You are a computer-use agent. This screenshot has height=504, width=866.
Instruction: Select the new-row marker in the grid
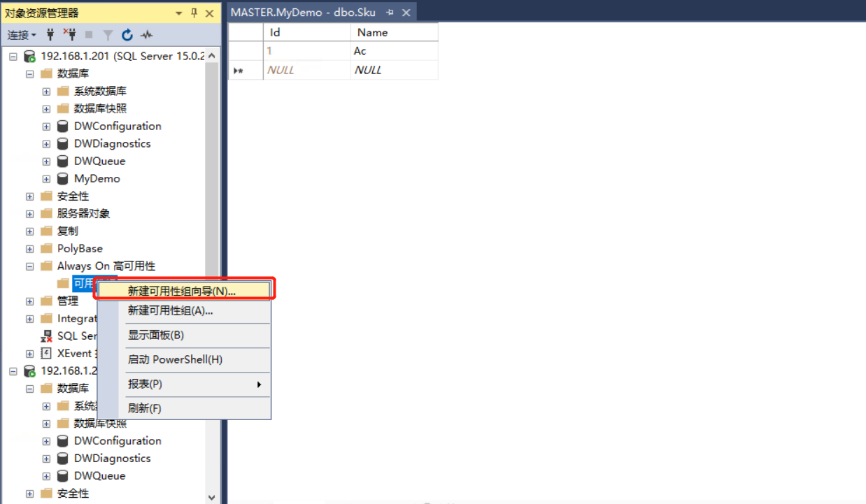tap(239, 70)
